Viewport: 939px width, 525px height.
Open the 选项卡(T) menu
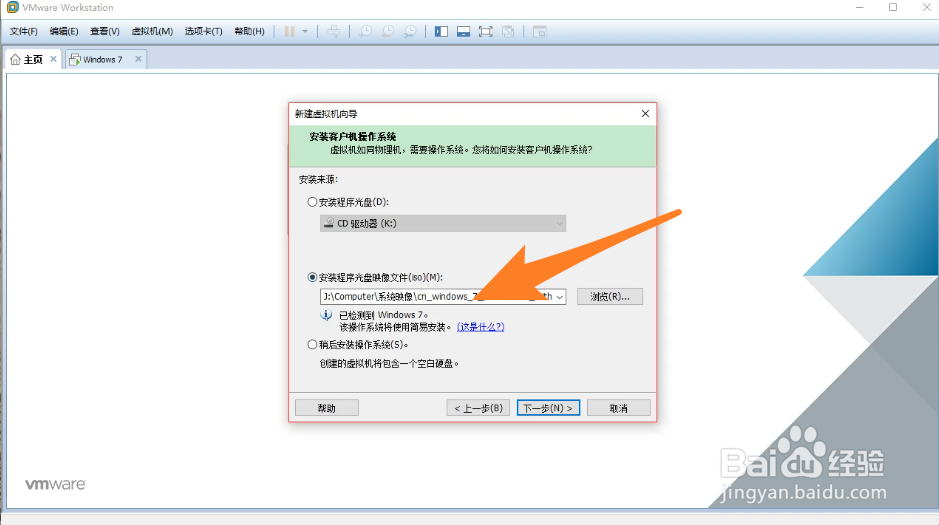(204, 31)
